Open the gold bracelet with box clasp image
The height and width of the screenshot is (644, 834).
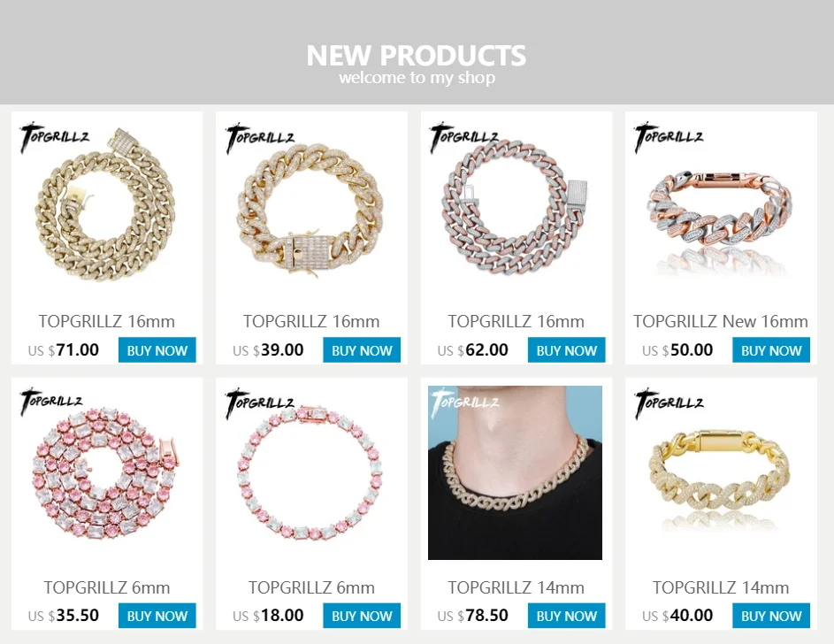click(310, 207)
